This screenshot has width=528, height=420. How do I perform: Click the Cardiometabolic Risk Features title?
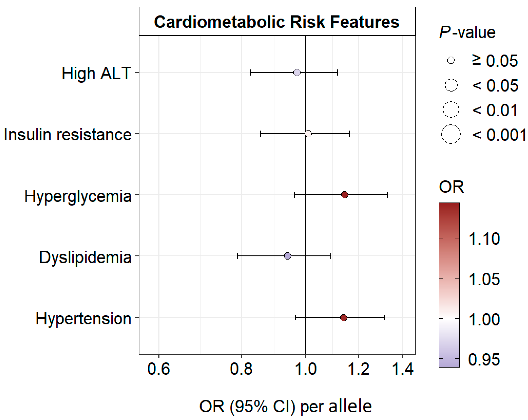pyautogui.click(x=277, y=22)
